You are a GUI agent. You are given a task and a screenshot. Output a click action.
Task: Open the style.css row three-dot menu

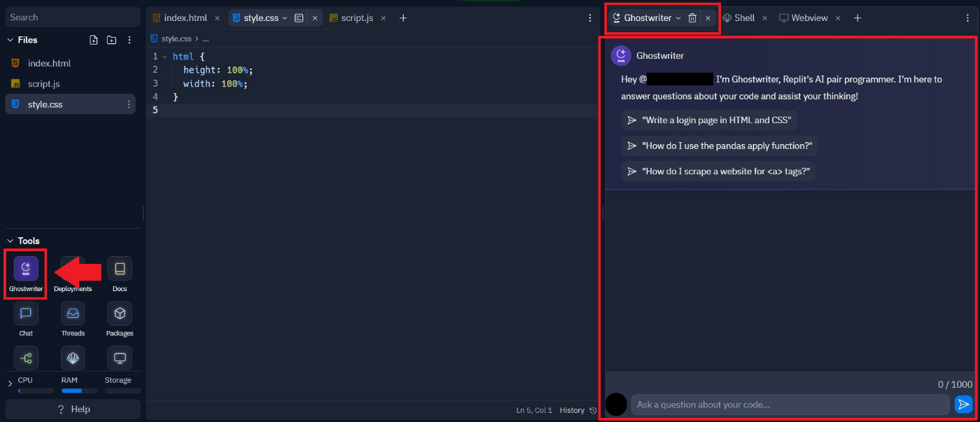tap(129, 104)
